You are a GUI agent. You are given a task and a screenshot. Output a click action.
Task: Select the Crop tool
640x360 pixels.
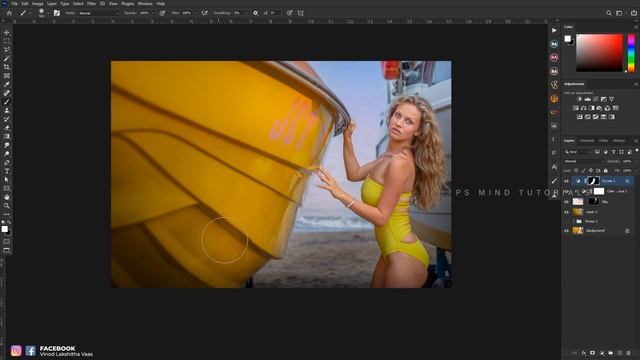[7, 67]
